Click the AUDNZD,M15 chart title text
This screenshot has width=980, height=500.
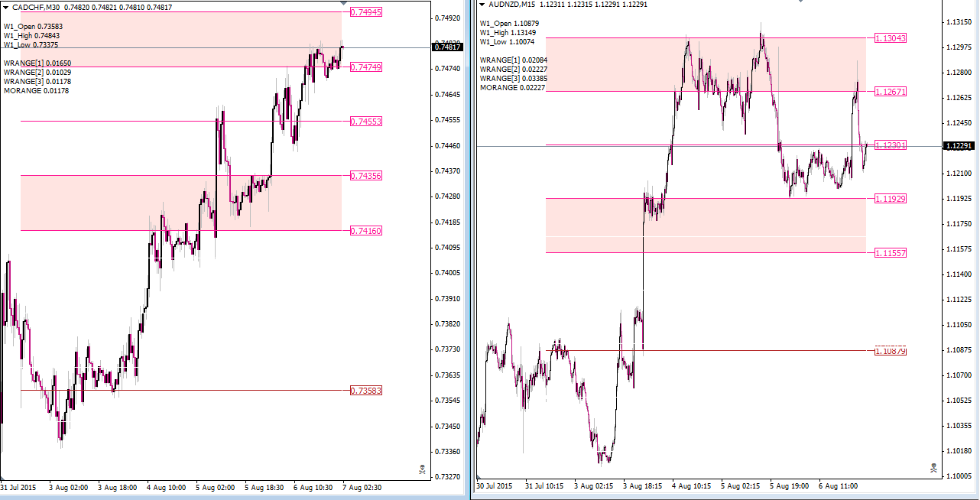[513, 4]
